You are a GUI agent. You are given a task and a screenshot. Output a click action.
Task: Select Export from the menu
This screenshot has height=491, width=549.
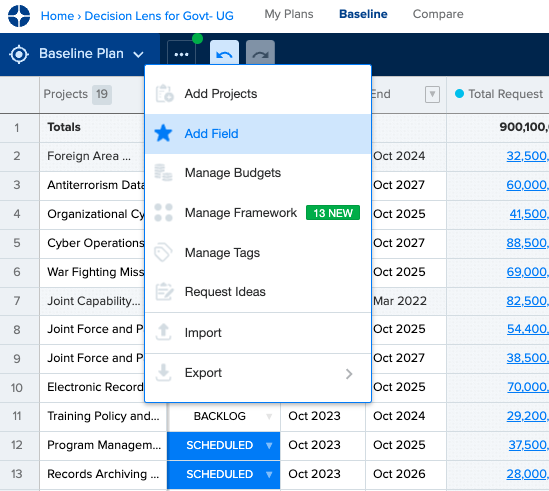pyautogui.click(x=258, y=373)
